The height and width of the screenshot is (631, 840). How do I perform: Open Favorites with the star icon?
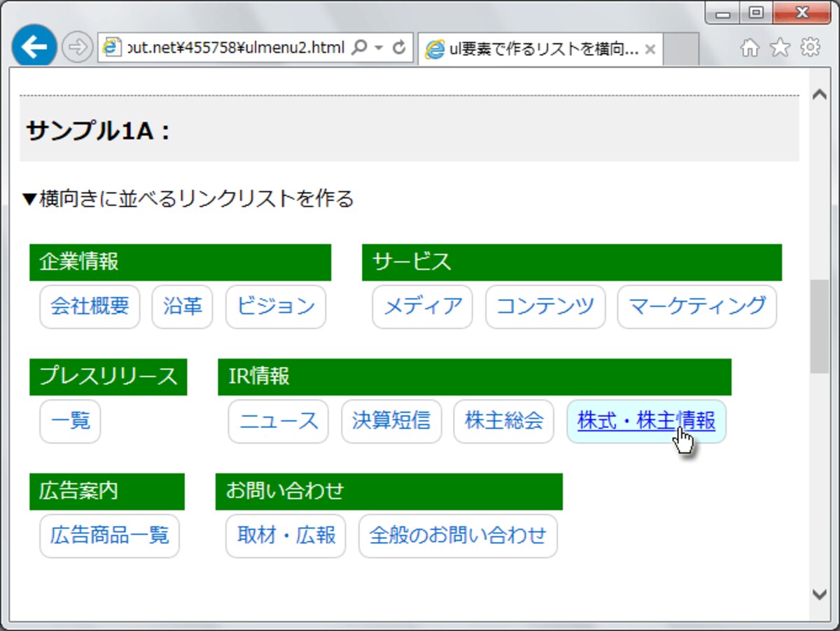pos(780,47)
